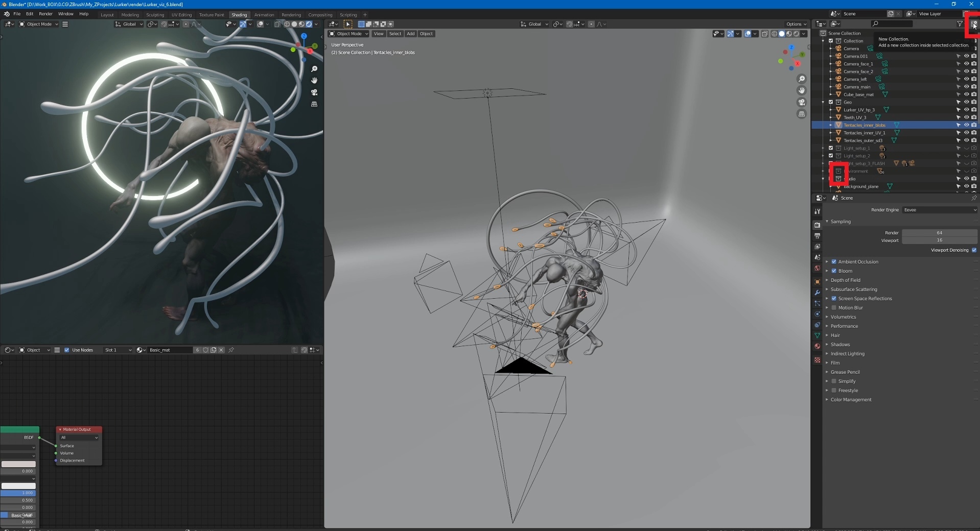
Task: Toggle camera view in the right viewport
Action: pos(802,102)
